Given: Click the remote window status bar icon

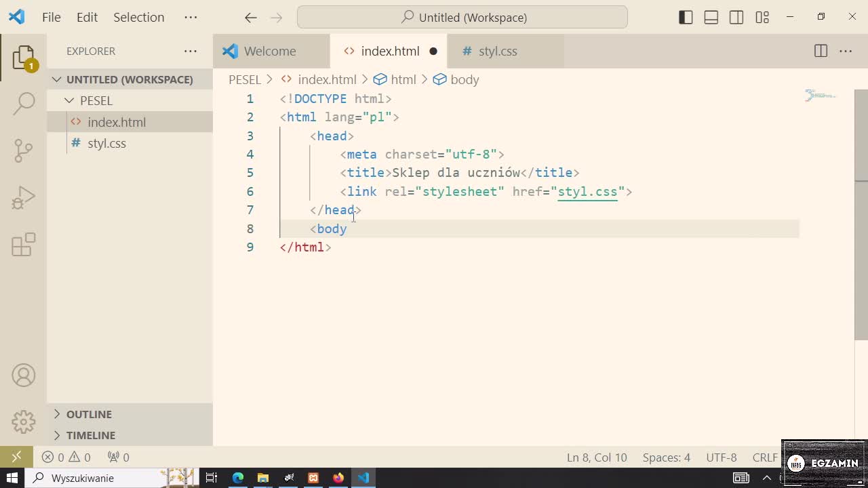Looking at the screenshot, I should [x=17, y=457].
